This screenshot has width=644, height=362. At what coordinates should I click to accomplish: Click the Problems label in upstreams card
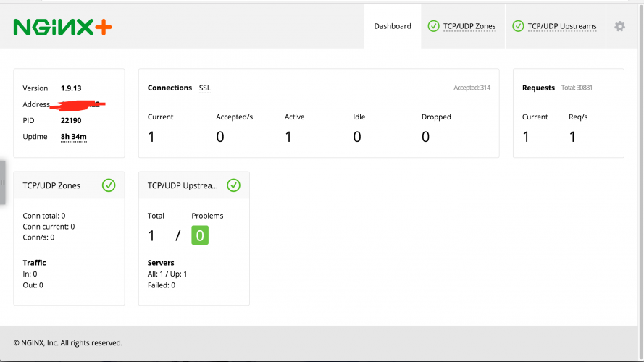(207, 216)
